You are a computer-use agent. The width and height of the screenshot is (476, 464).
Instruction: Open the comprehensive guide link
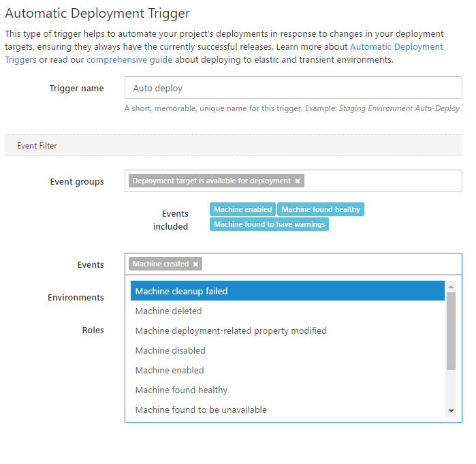coord(129,60)
